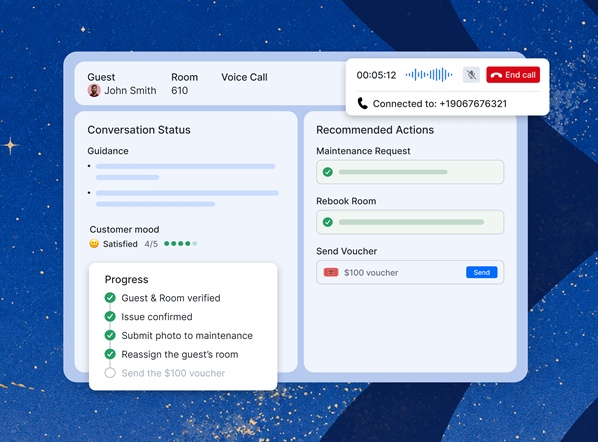This screenshot has height=442, width=598.
Task: Toggle the Guest & Room verified checkmark
Action: click(110, 297)
